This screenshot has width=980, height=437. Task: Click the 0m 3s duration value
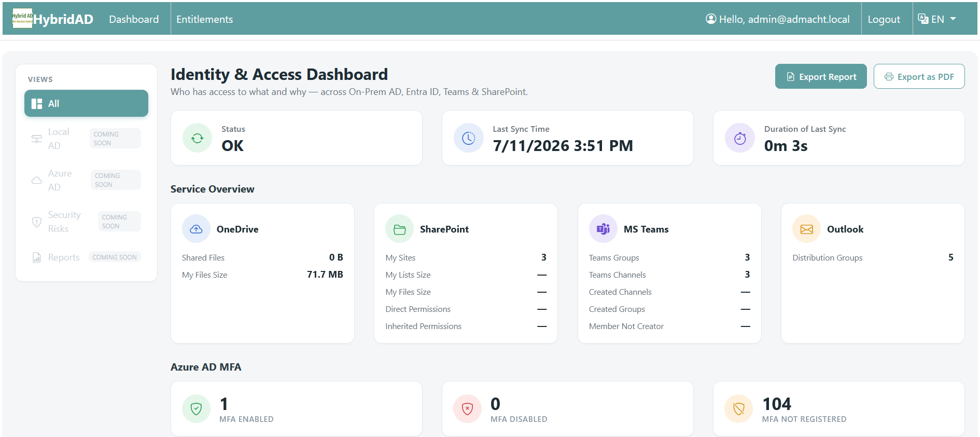(x=786, y=146)
